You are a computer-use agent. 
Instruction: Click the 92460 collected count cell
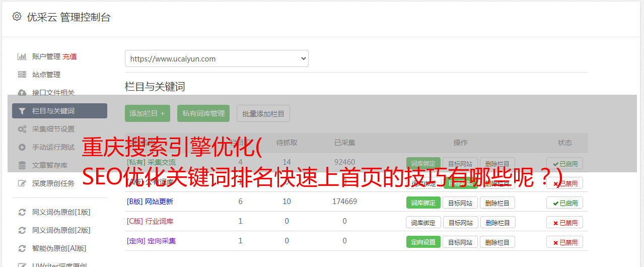pyautogui.click(x=345, y=162)
